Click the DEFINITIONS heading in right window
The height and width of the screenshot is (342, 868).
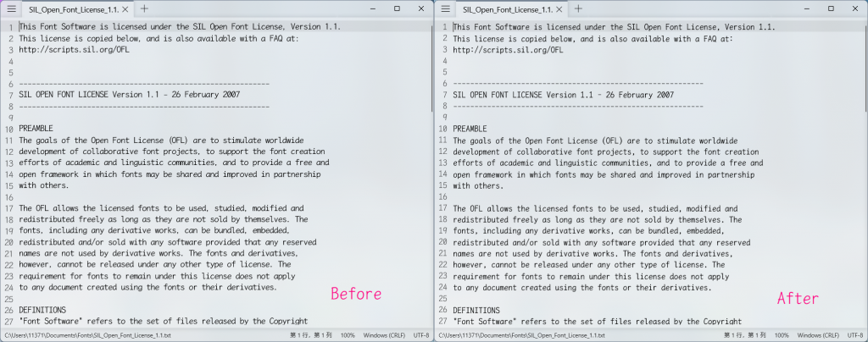pyautogui.click(x=476, y=310)
